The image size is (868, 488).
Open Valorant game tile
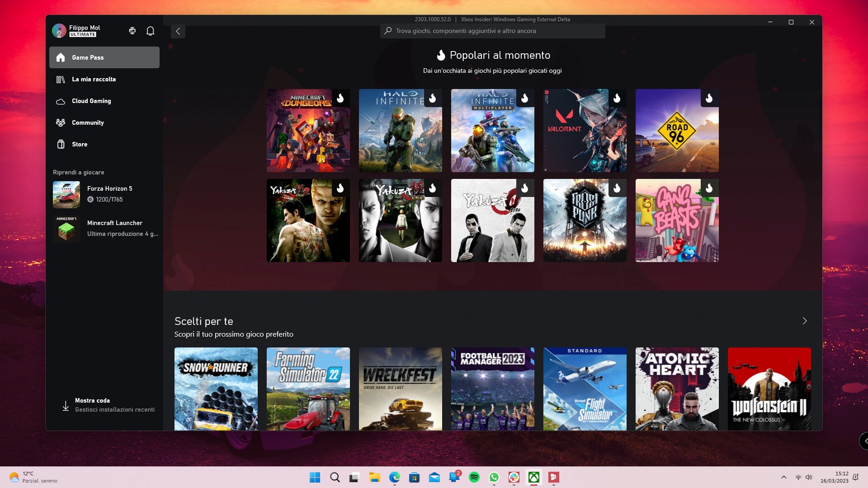(585, 130)
